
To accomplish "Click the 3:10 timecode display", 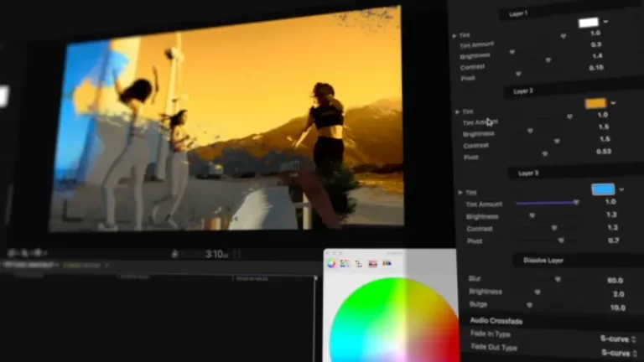I will (216, 255).
